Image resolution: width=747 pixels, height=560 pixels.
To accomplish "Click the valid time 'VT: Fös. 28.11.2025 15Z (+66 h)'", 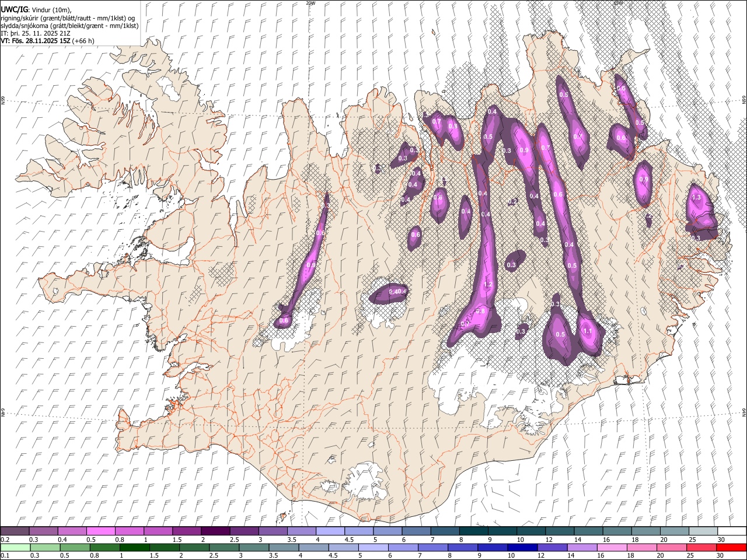I will (x=48, y=41).
